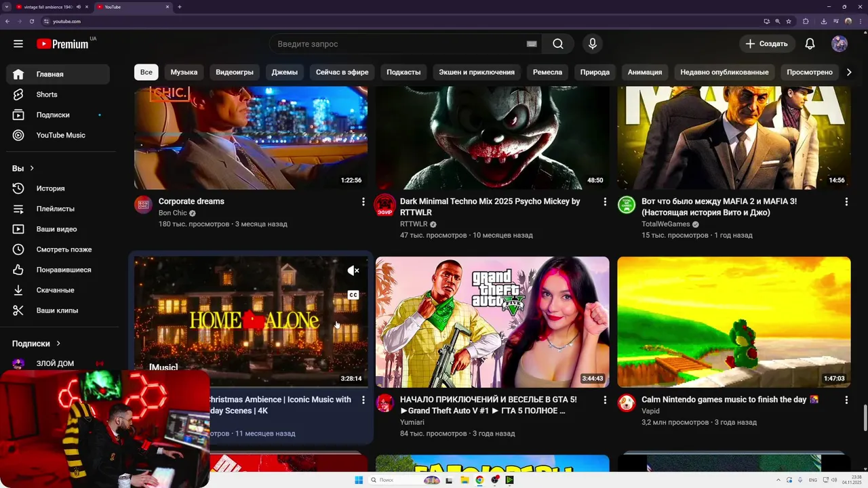Screen dimensions: 868x488
Task: Open the MAFIA 2 and 3 video thumbnail
Action: coord(734,138)
